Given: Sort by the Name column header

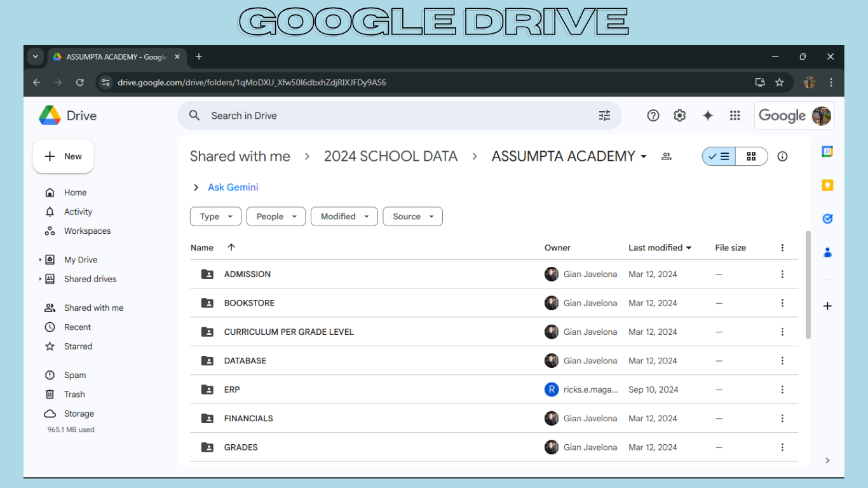Looking at the screenshot, I should pos(202,248).
